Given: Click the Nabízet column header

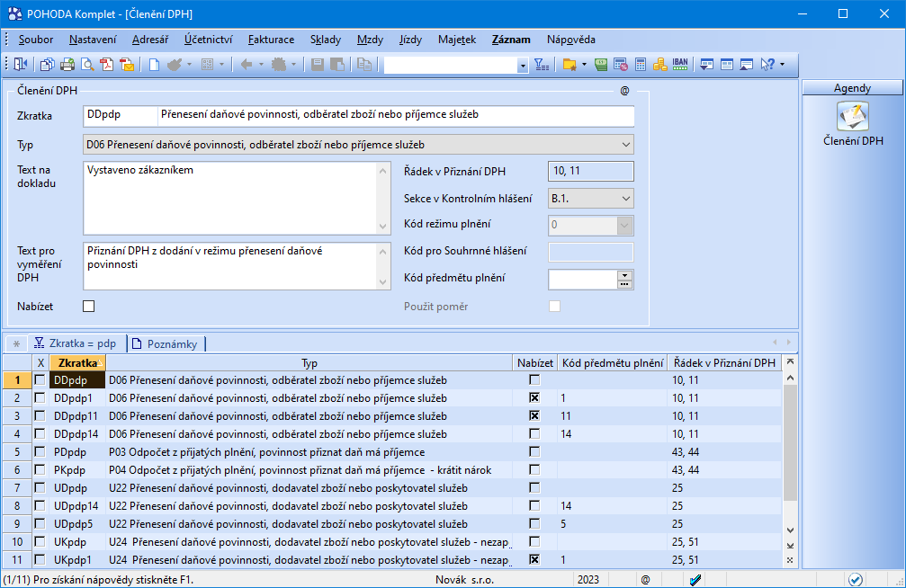Looking at the screenshot, I should (535, 363).
